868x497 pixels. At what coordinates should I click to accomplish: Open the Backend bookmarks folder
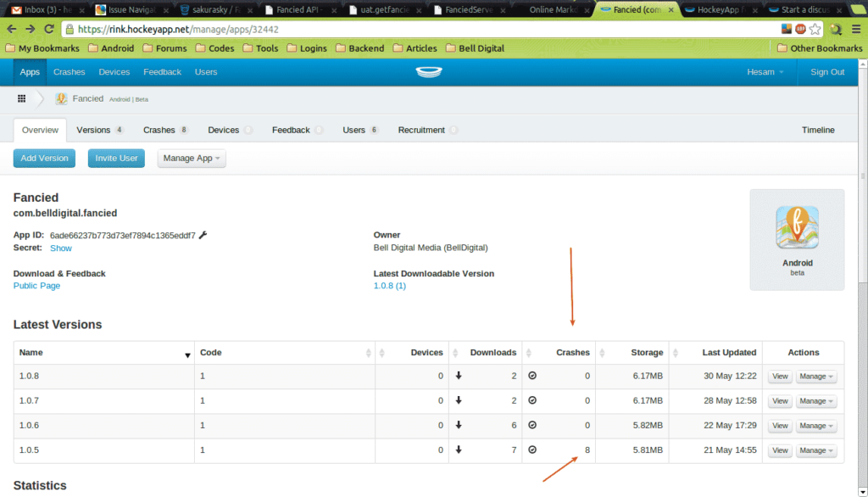click(x=359, y=48)
